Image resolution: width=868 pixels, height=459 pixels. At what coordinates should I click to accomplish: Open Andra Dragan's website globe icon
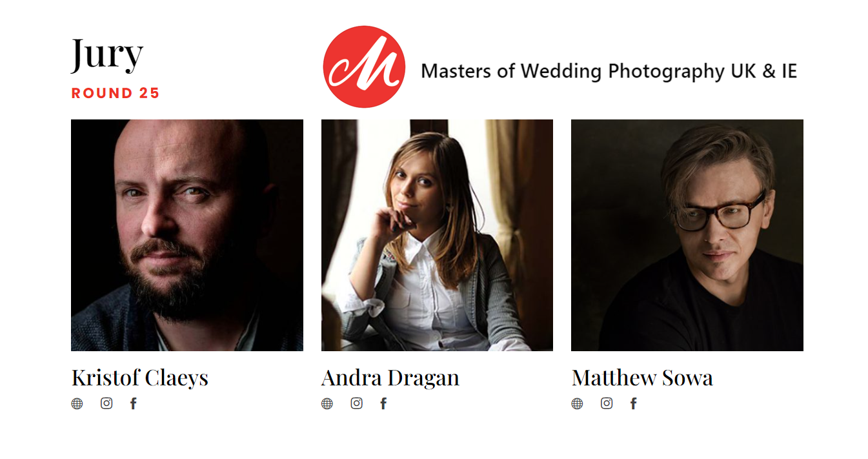coord(327,403)
